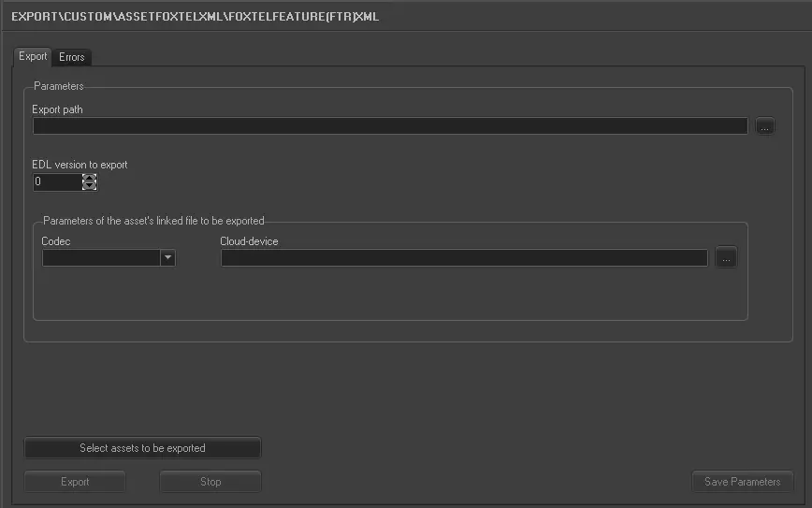The width and height of the screenshot is (812, 508).
Task: Expand the Codec dropdown arrow
Action: click(167, 258)
